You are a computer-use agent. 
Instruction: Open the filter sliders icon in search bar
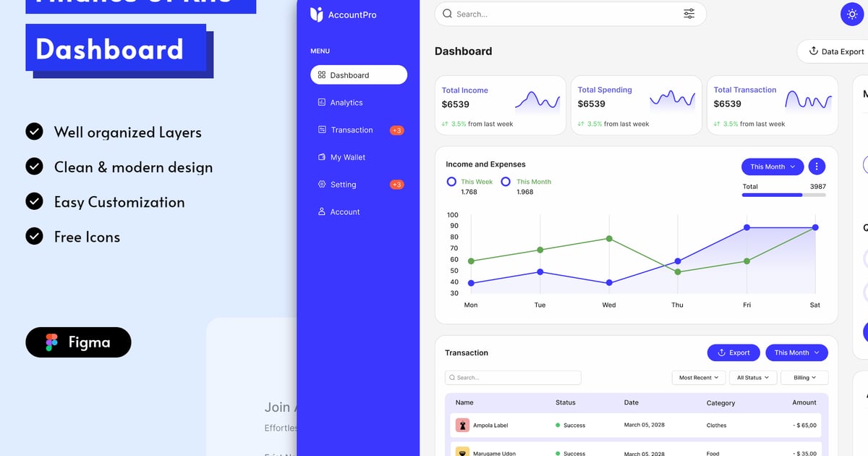tap(689, 14)
